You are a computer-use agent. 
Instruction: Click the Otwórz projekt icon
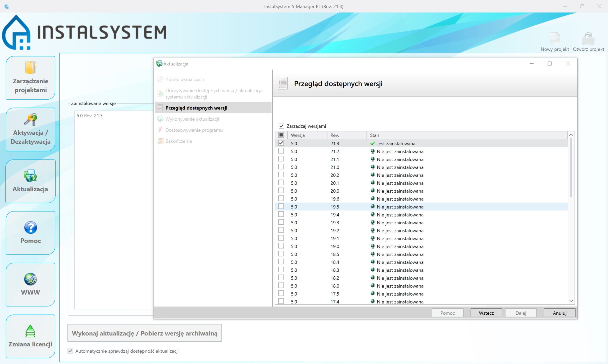[x=588, y=38]
